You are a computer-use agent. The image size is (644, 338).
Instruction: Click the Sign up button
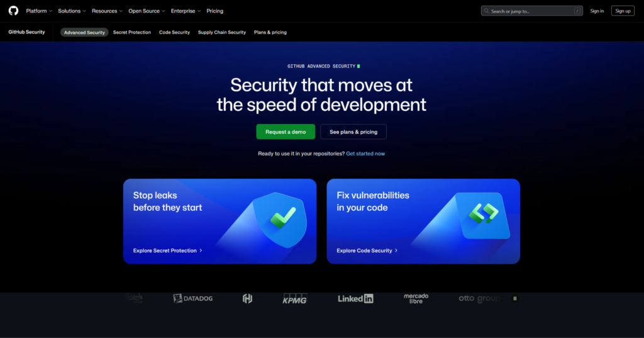(623, 11)
